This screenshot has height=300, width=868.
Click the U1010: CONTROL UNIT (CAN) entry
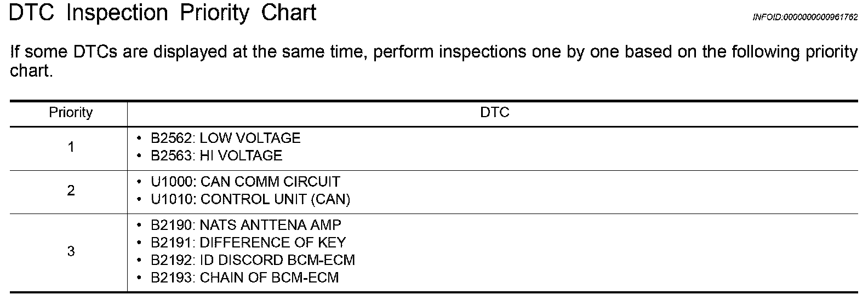coord(250,199)
